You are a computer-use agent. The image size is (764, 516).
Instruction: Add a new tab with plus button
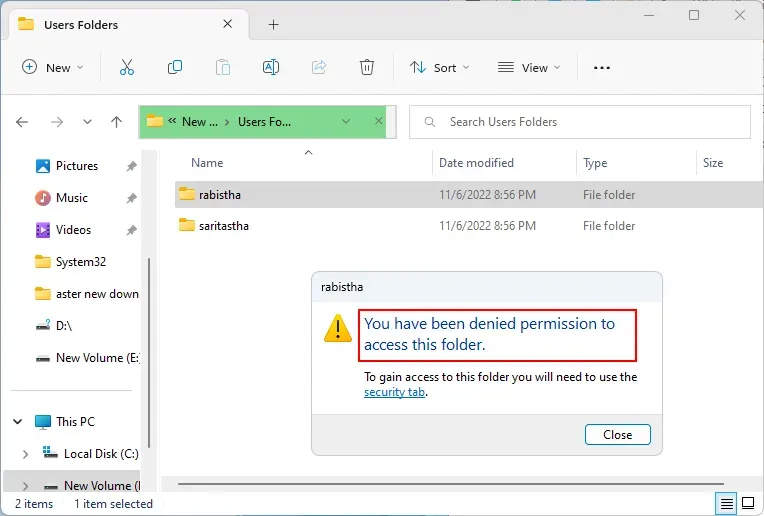[274, 24]
